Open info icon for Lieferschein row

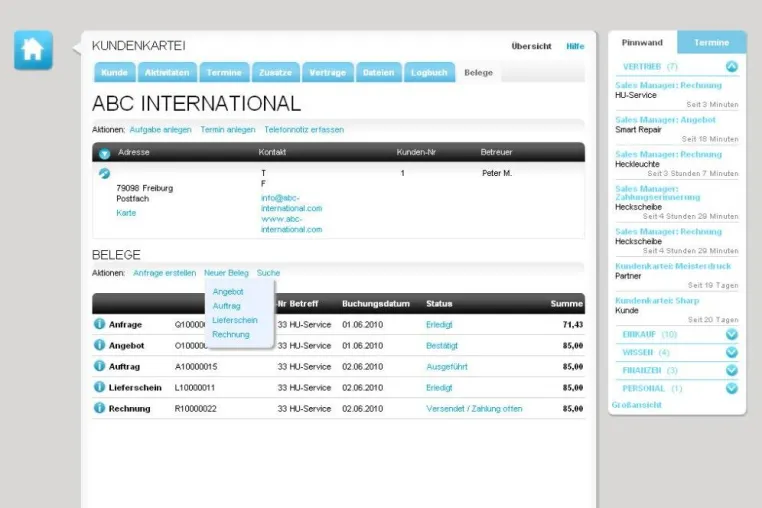tap(99, 386)
